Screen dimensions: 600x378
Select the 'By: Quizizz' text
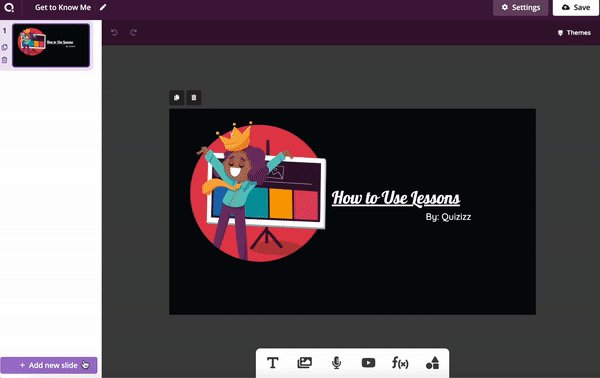448,217
